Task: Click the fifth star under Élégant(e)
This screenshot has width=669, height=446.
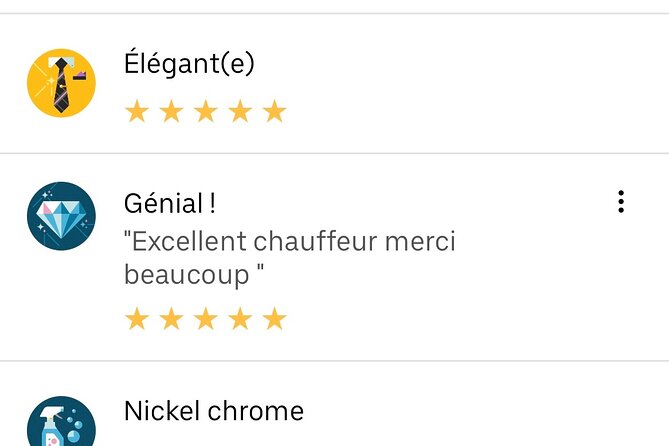Action: tap(274, 111)
